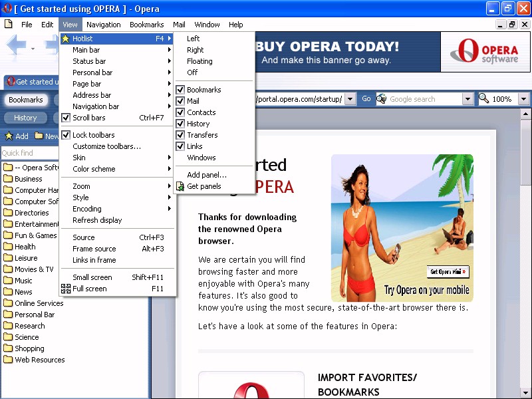Click the Directories bookmark folder icon
The image size is (532, 399).
pyautogui.click(x=8, y=212)
